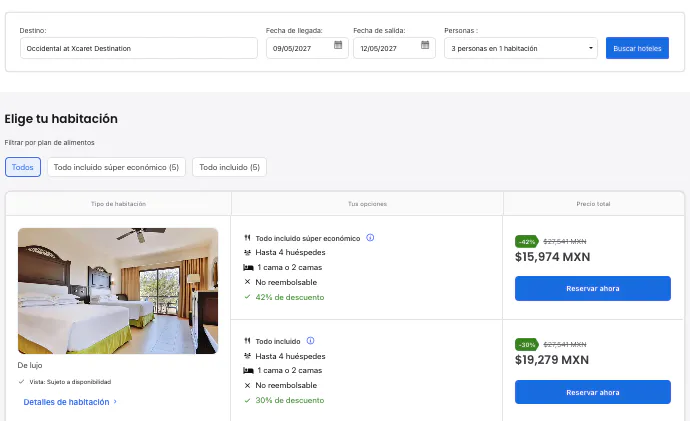Click bed icon in súper económico option
The image size is (690, 421).
click(x=248, y=267)
